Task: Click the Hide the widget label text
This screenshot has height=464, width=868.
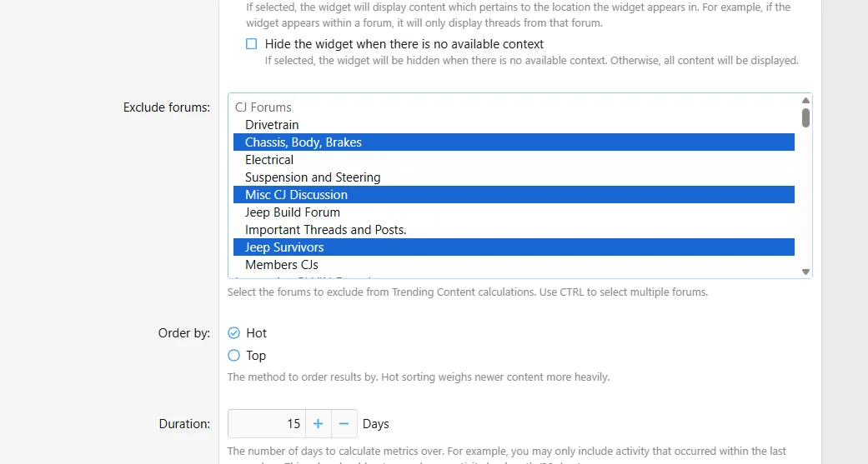Action: [x=404, y=43]
